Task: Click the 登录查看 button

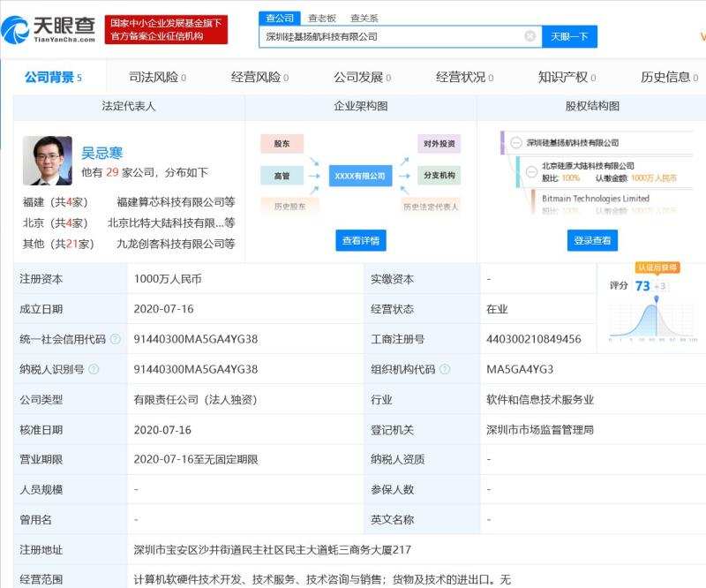Action: 592,240
